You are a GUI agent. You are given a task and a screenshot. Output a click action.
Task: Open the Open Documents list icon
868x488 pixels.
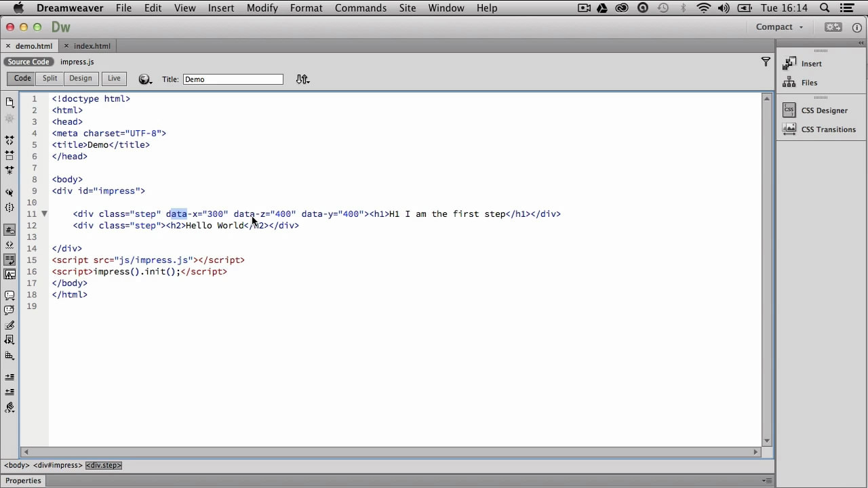coord(9,102)
